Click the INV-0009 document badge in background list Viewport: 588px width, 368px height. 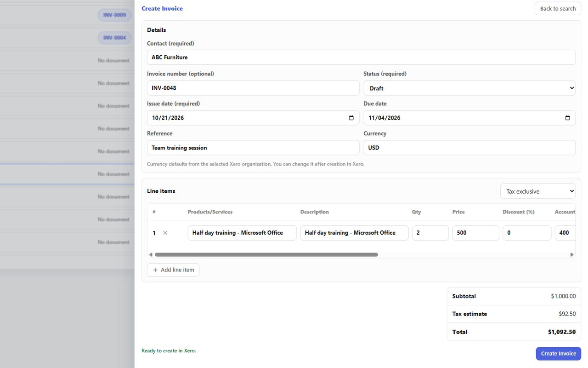click(x=114, y=15)
